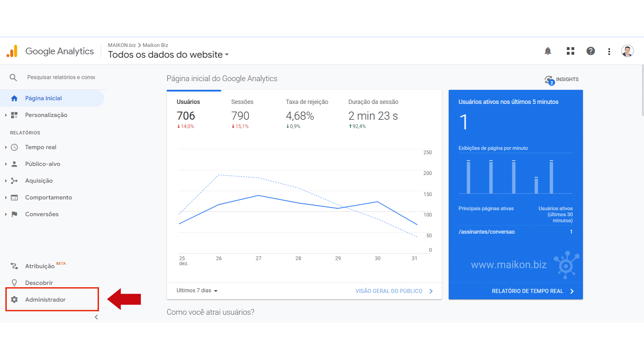Click the INSIGHTS button label
Viewport: 644px width, 362px height.
(x=567, y=79)
